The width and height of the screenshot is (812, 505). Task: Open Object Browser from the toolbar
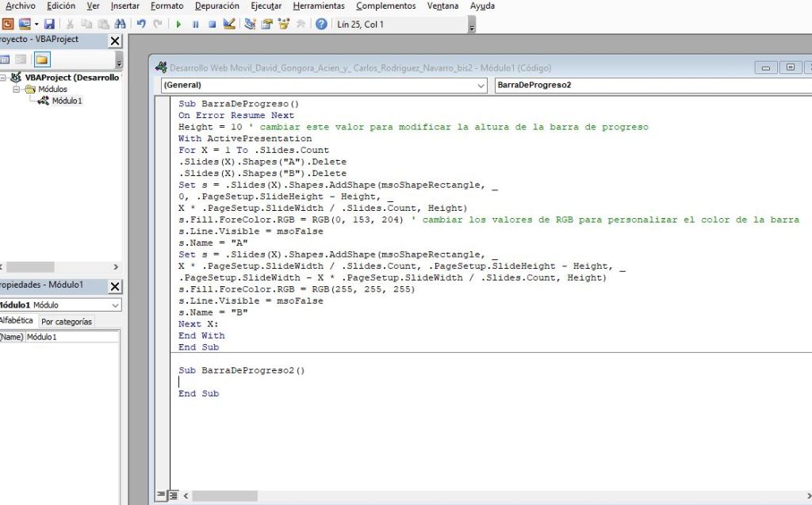(284, 25)
